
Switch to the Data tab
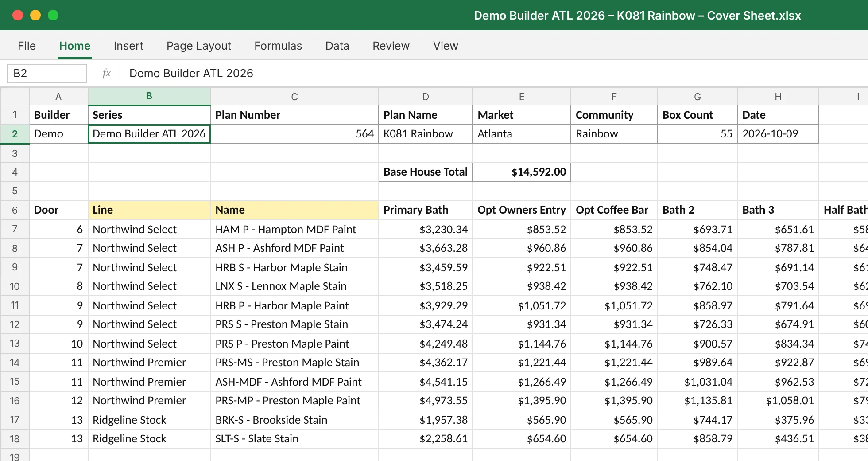pos(337,46)
